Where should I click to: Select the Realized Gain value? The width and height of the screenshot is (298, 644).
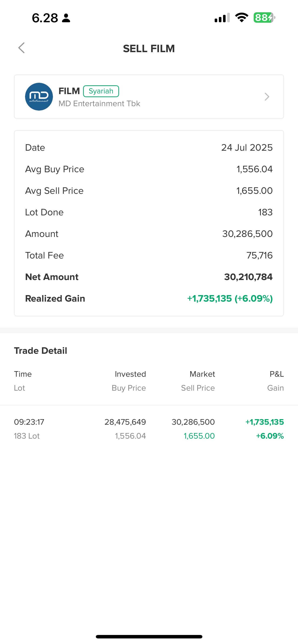pyautogui.click(x=230, y=299)
